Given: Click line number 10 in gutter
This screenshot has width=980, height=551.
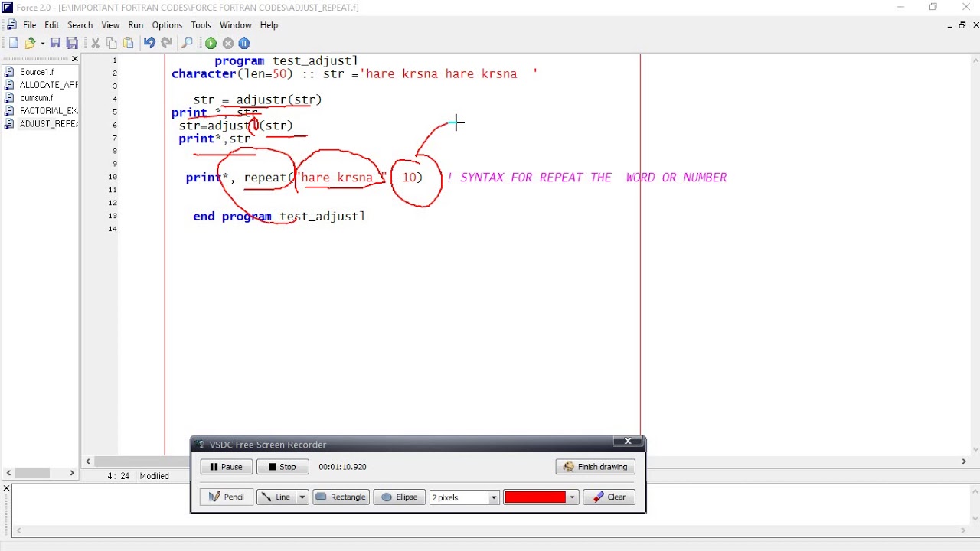Looking at the screenshot, I should point(113,177).
